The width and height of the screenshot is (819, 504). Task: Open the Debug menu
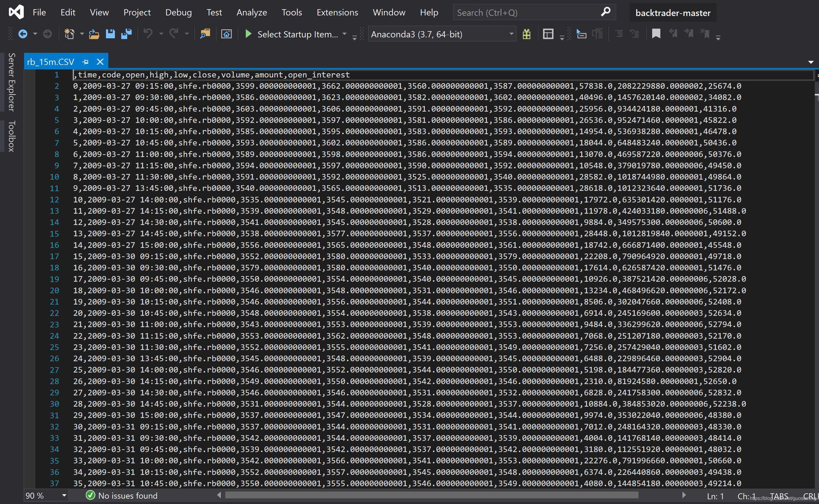pyautogui.click(x=178, y=12)
